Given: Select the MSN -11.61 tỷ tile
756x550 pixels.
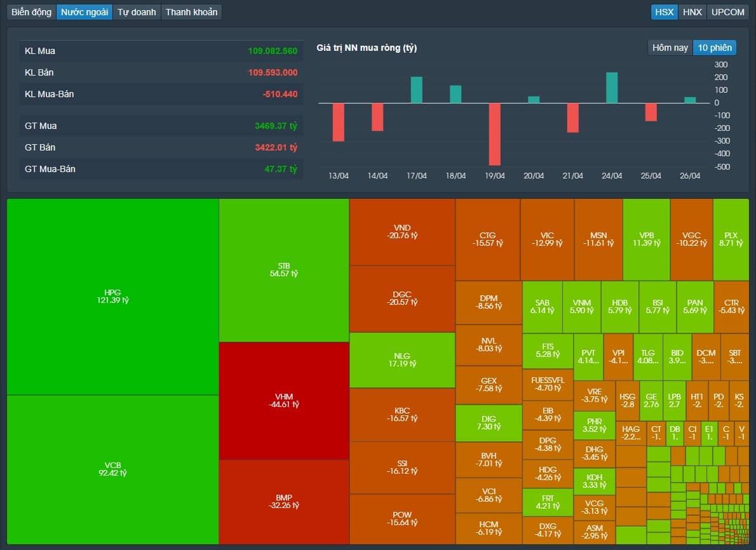Looking at the screenshot, I should point(598,239).
